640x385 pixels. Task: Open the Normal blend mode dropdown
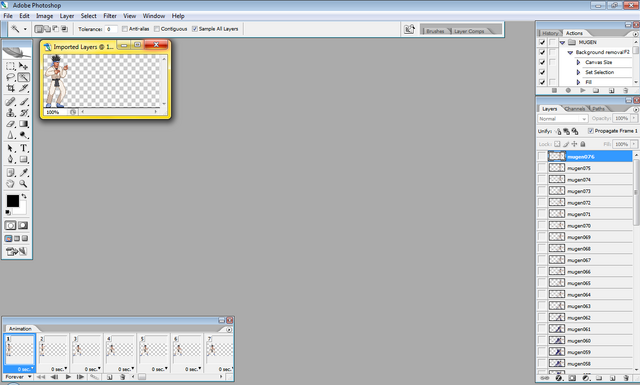tap(562, 118)
